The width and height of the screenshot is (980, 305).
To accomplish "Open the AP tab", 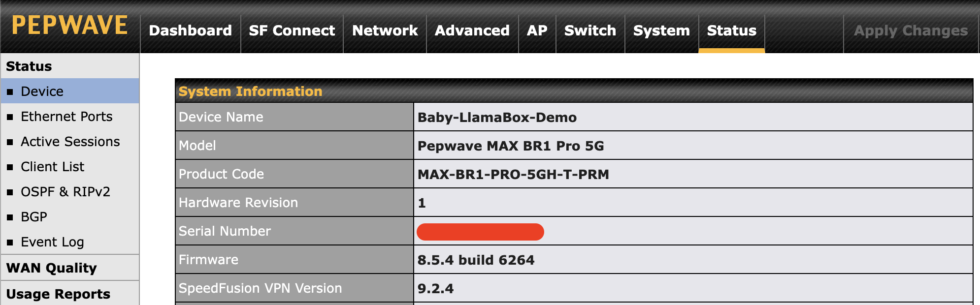I will (x=537, y=30).
